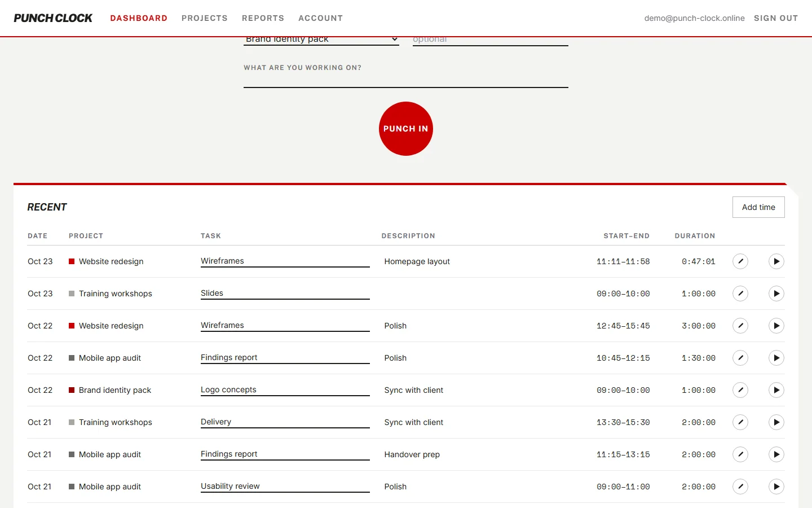This screenshot has width=812, height=508.
Task: Play the Handover prep entry
Action: pos(776,454)
